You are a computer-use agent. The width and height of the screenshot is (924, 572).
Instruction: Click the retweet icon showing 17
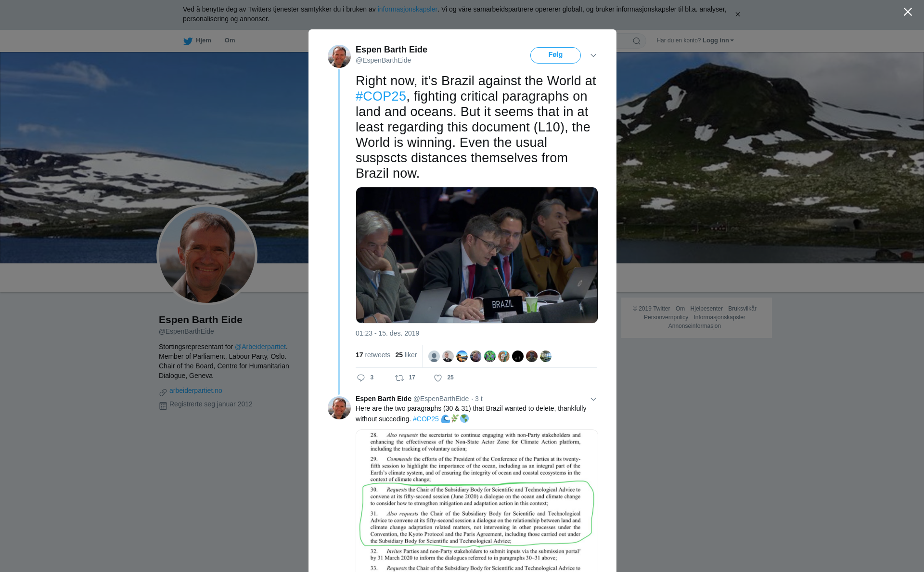pyautogui.click(x=399, y=378)
